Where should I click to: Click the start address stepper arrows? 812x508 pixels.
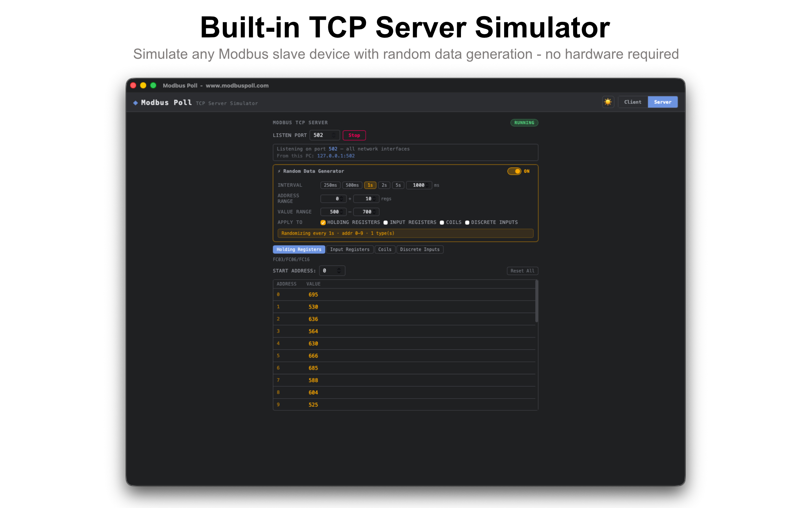point(339,271)
